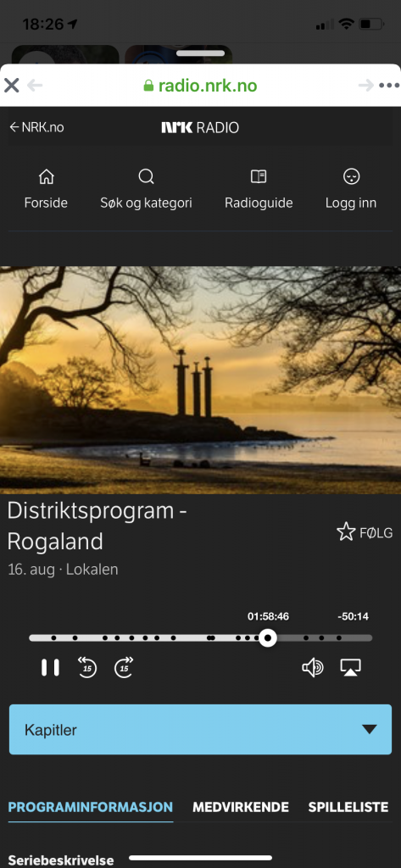Mute the volume speaker icon
Screen dimensions: 401x868
click(312, 667)
